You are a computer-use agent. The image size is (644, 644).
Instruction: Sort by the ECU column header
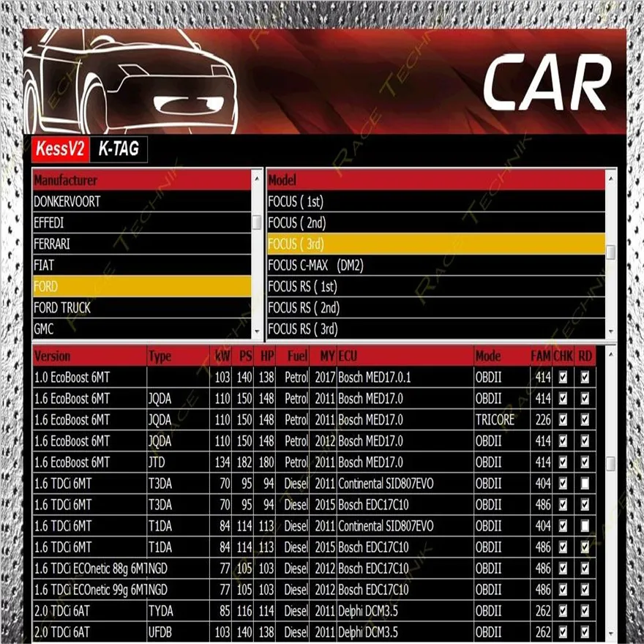coord(405,356)
